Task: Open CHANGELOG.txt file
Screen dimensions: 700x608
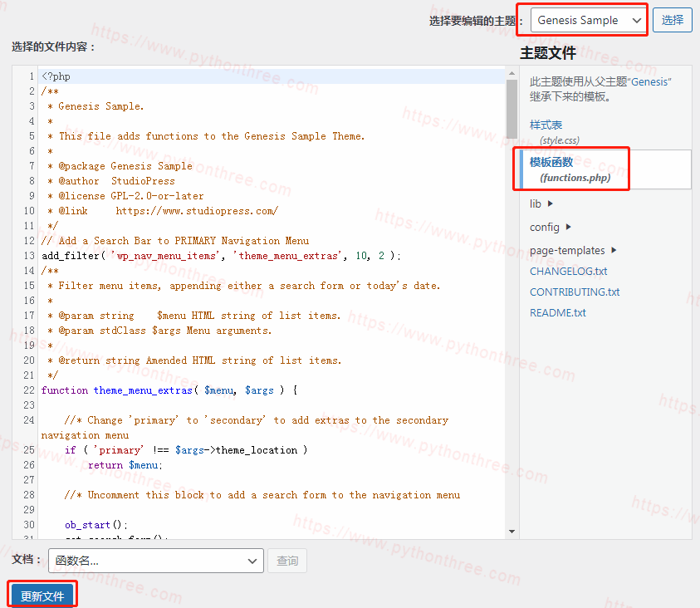Action: pos(568,272)
